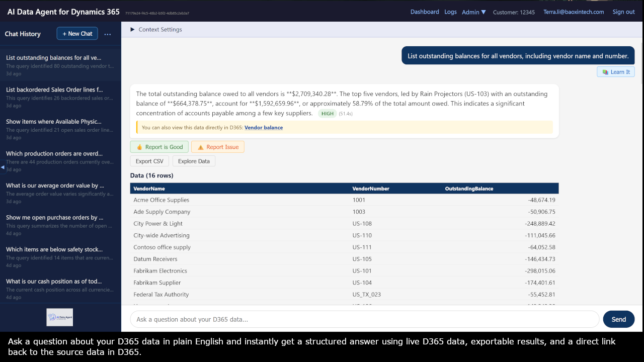
Task: Click vendor number 'US_TX_023'
Action: click(x=367, y=295)
